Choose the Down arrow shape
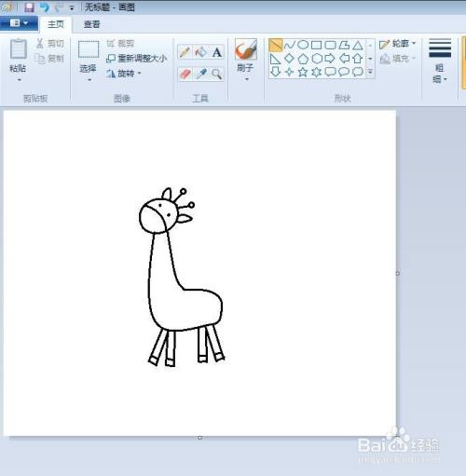This screenshot has width=466, height=476. point(276,72)
